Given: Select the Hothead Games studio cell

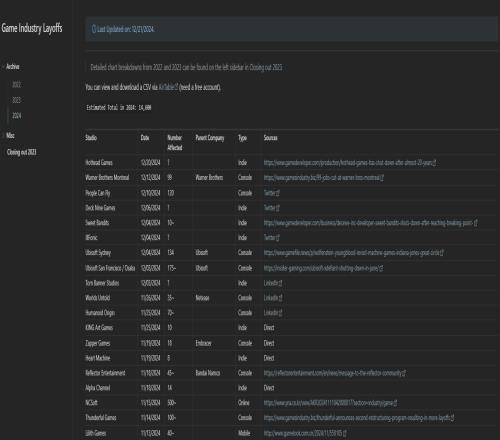Looking at the screenshot, I should point(99,163).
